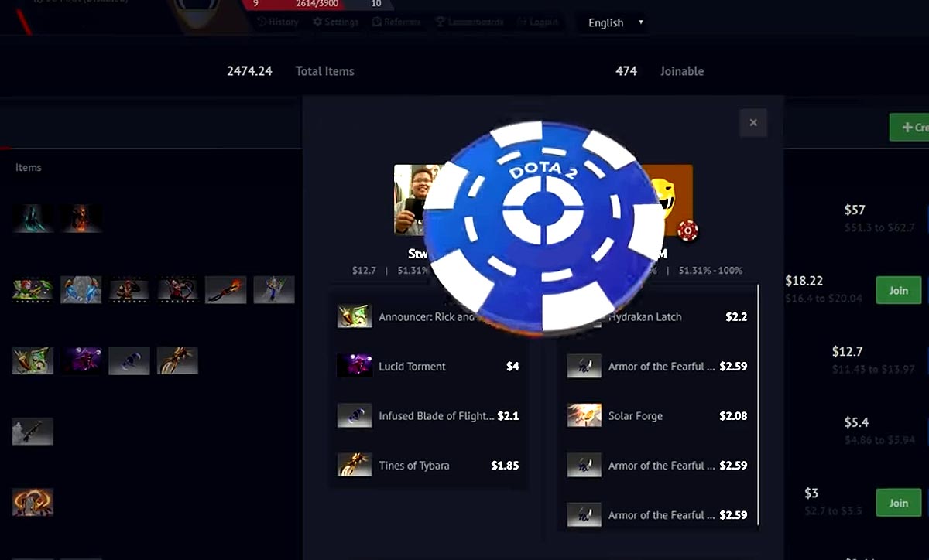
Task: Click the Leaderboards trophy icon
Action: tap(441, 22)
